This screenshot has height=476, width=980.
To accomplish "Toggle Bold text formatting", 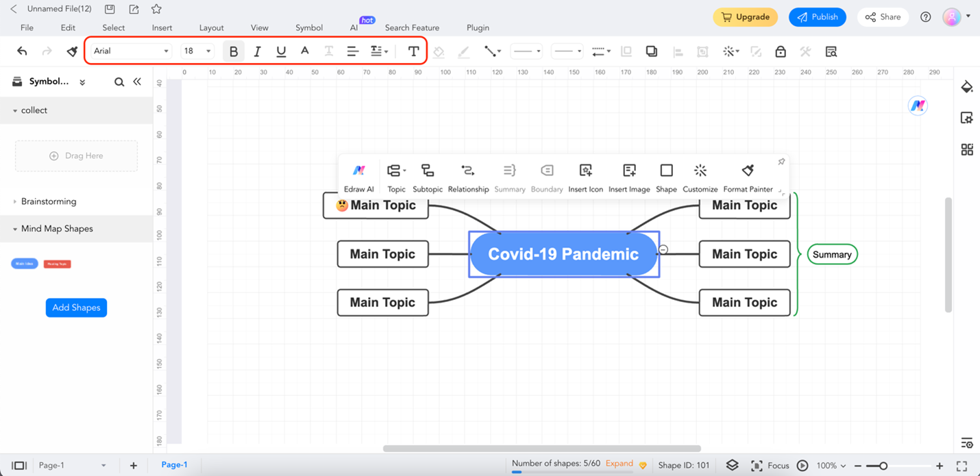I will coord(234,51).
